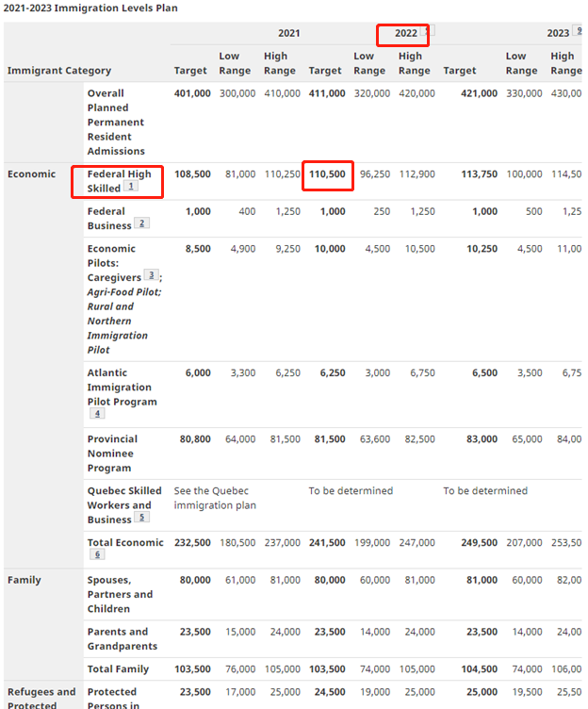Select Protected Persons 2023 target 25,000
Screen dimensions: 588x709
point(482,692)
